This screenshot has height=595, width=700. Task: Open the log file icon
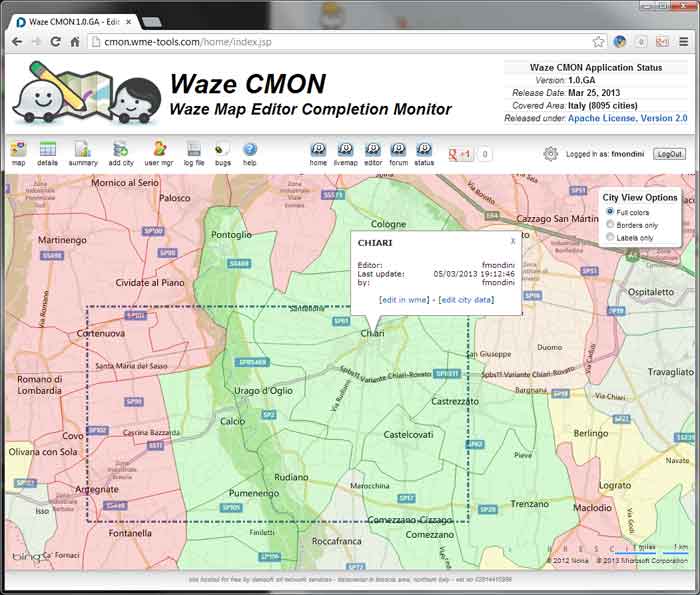click(x=194, y=153)
